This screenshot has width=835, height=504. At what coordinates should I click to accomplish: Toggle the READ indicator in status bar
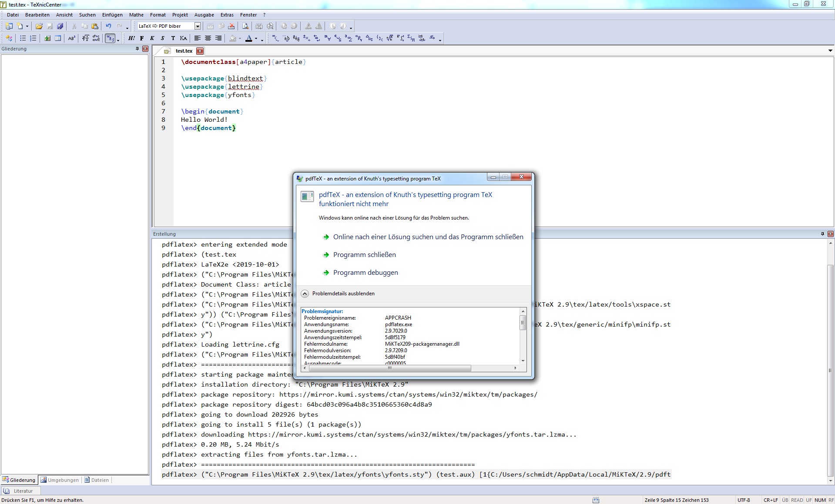coord(797,500)
